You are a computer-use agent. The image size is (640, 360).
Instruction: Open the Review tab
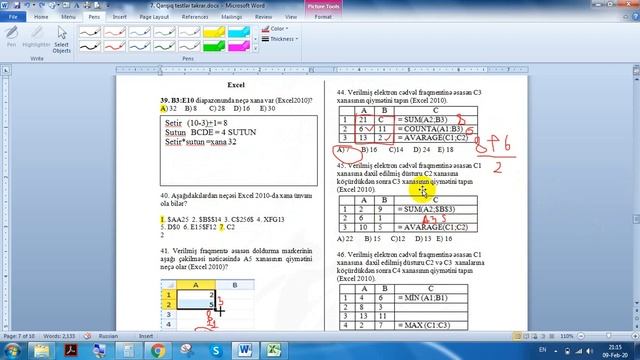(x=263, y=17)
